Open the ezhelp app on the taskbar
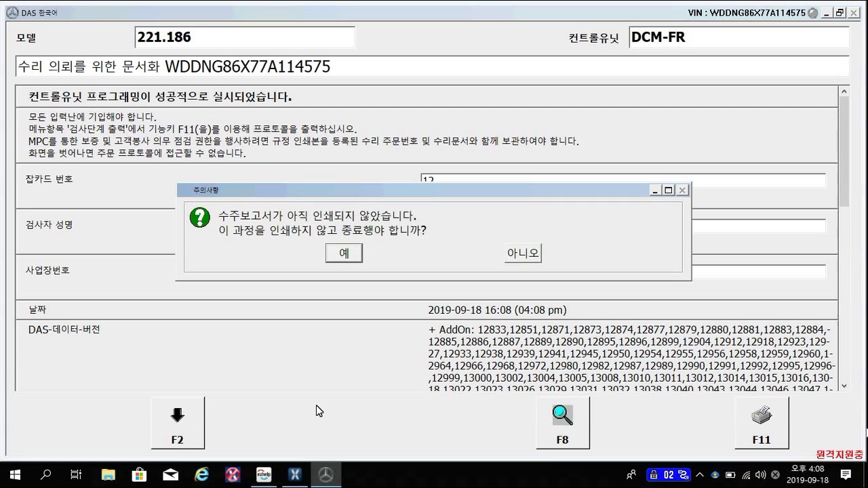This screenshot has height=488, width=868. [264, 474]
